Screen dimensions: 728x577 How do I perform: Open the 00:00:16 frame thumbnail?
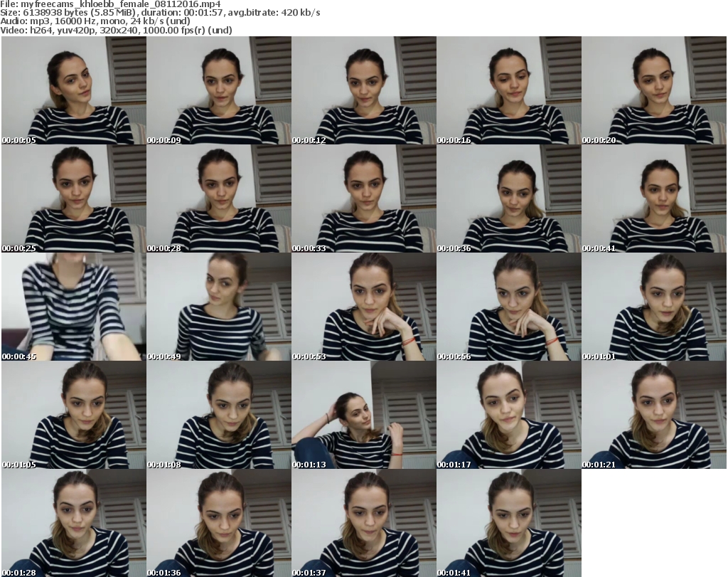[x=508, y=90]
